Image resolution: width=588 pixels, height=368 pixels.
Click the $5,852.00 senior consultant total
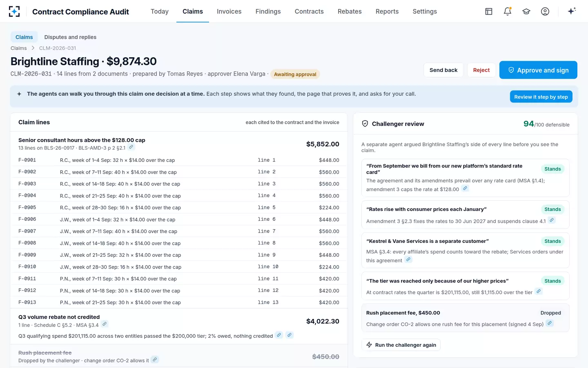(x=323, y=144)
